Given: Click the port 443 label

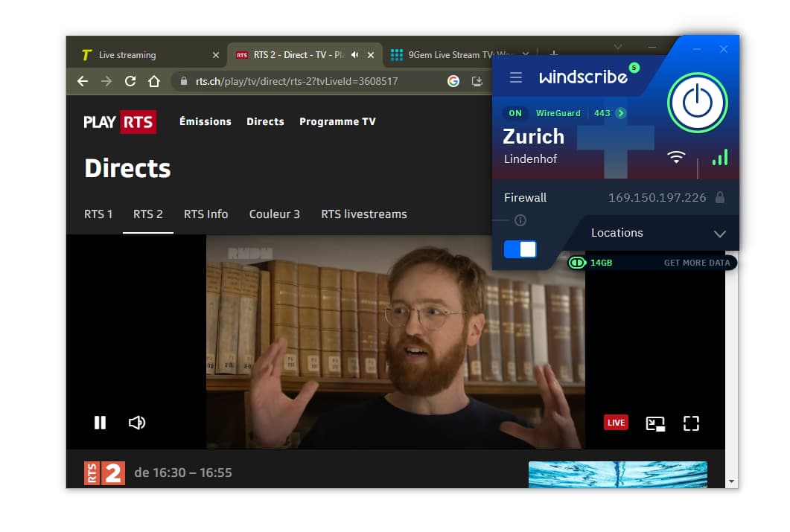Looking at the screenshot, I should click(x=602, y=113).
